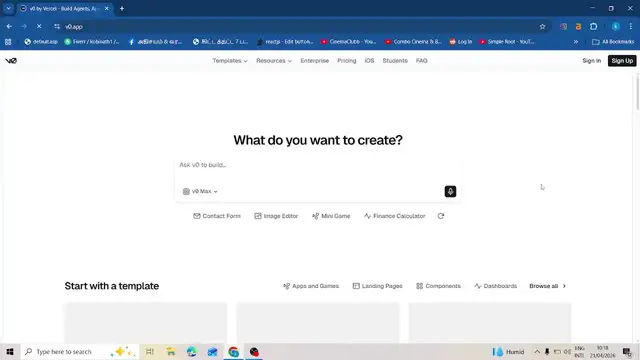Choose the Mini Game suggestion
Screen dimensions: 640x360
(331, 216)
